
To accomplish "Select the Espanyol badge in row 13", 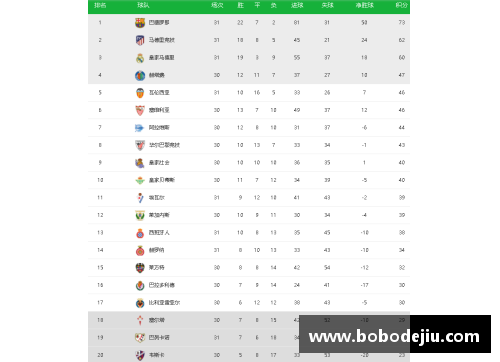I will point(140,233).
